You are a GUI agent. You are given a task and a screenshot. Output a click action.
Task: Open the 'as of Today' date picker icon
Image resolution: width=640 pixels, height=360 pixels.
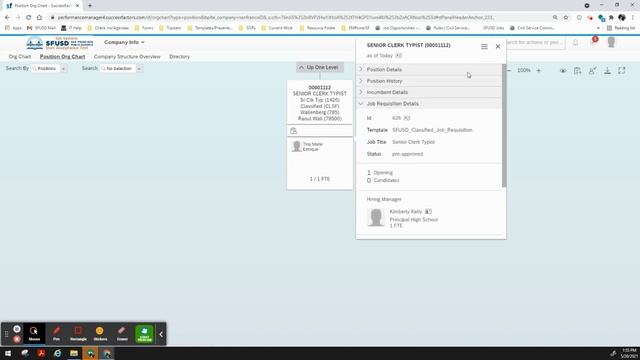point(399,56)
